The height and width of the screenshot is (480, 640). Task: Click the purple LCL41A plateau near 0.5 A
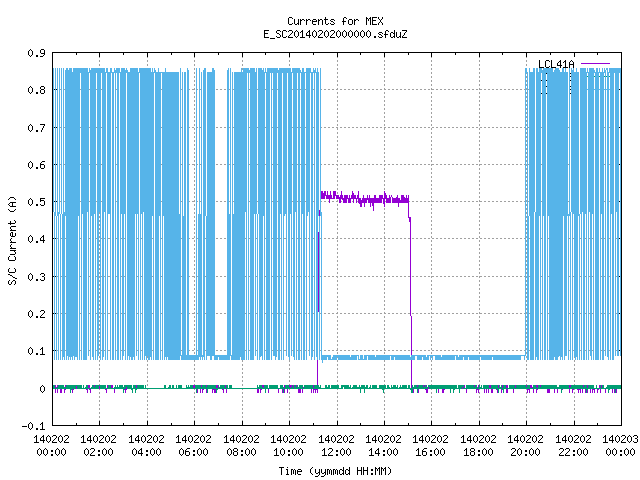coord(364,199)
